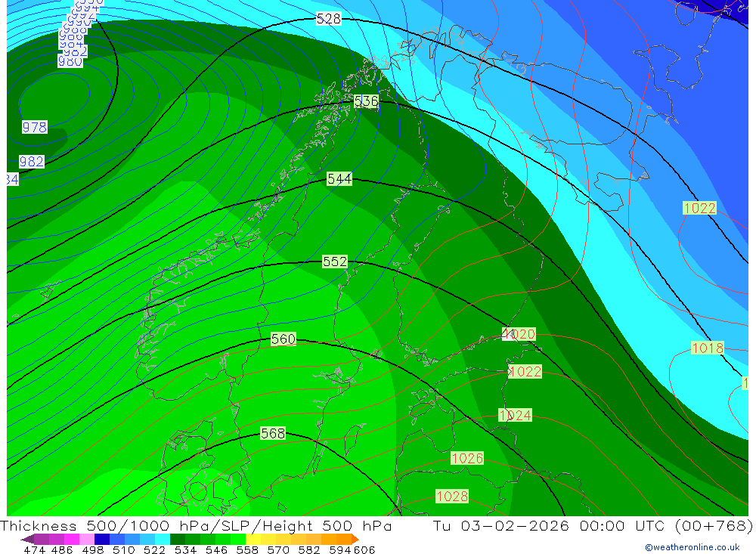
Task: Click the 560 height contour label
Action: 283,339
